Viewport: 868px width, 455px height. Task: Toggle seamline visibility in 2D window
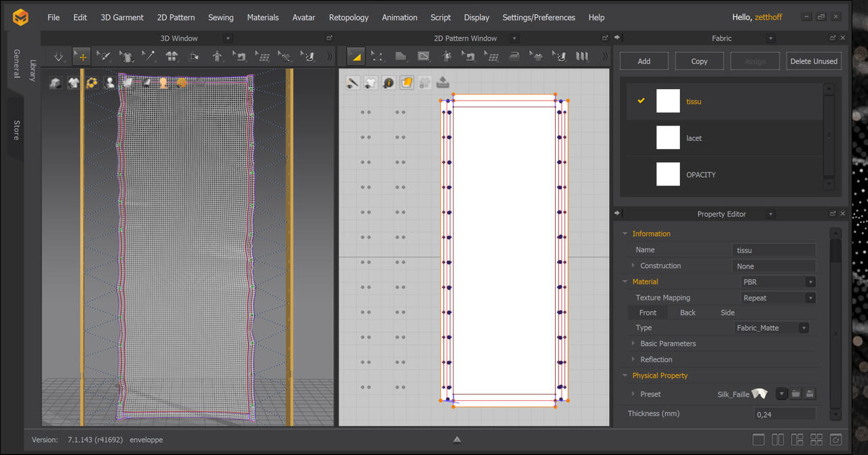coord(353,82)
